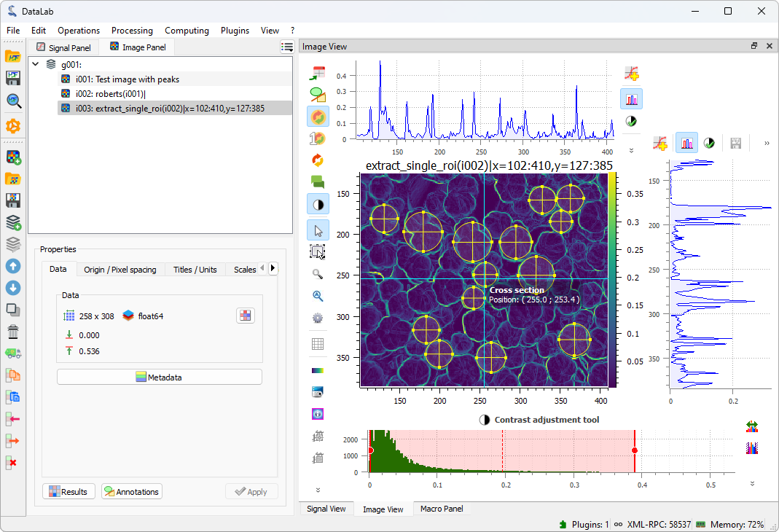Screen dimensions: 779x532
Task: Toggle histogram icon beside top X profile
Action: [632, 99]
